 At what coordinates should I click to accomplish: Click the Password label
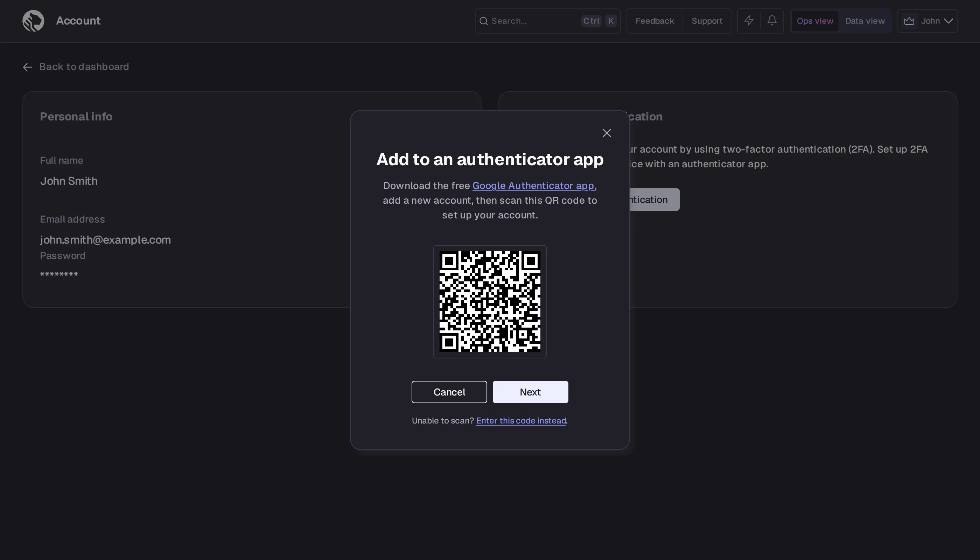(63, 256)
